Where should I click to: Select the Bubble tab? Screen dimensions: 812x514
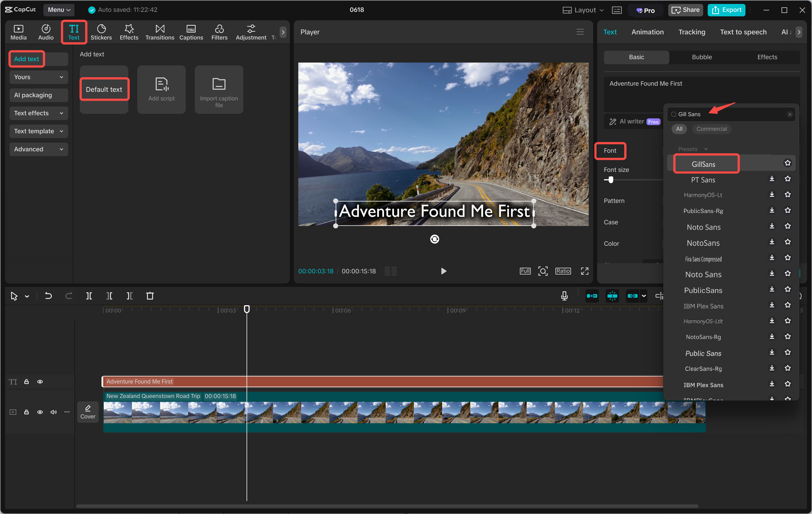point(701,57)
